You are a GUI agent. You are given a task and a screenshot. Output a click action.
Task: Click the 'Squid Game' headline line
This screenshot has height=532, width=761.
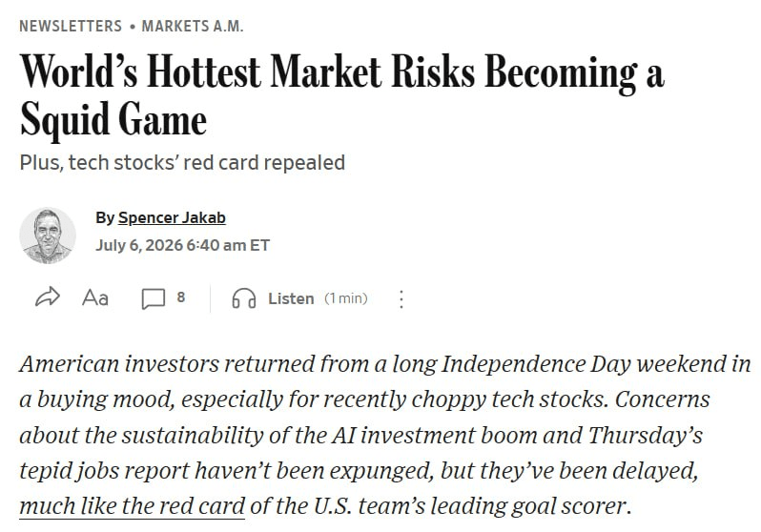(x=113, y=119)
